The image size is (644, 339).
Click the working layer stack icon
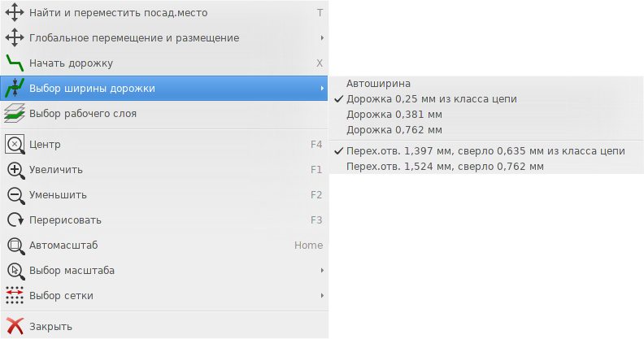pyautogui.click(x=15, y=113)
